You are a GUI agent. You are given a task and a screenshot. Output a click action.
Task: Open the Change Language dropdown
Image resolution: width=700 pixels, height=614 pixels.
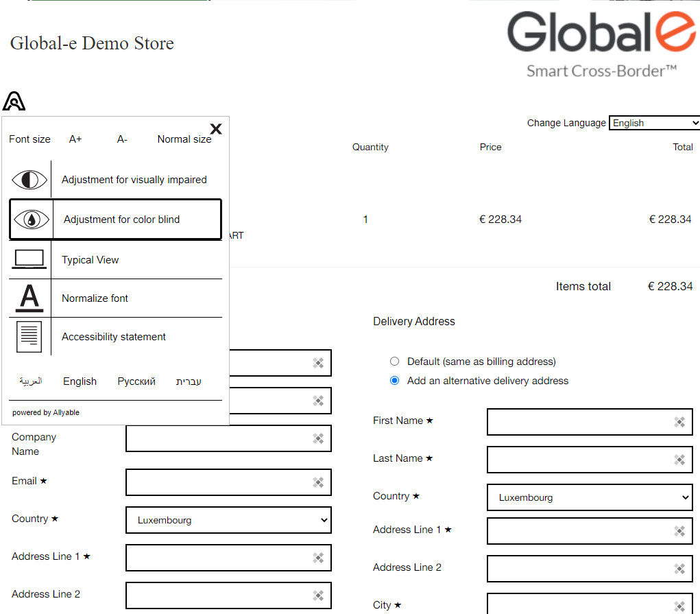point(654,123)
